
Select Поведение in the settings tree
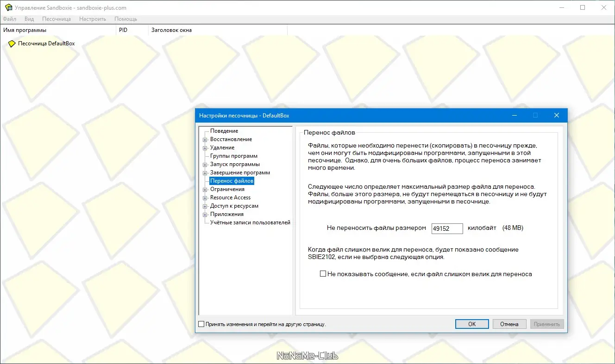(x=224, y=131)
